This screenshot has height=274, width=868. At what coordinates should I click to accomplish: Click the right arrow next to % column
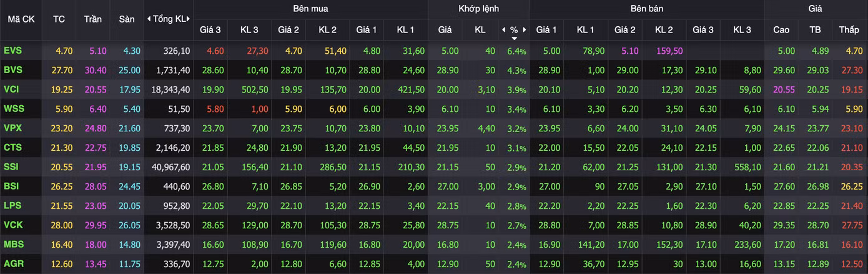pyautogui.click(x=525, y=29)
